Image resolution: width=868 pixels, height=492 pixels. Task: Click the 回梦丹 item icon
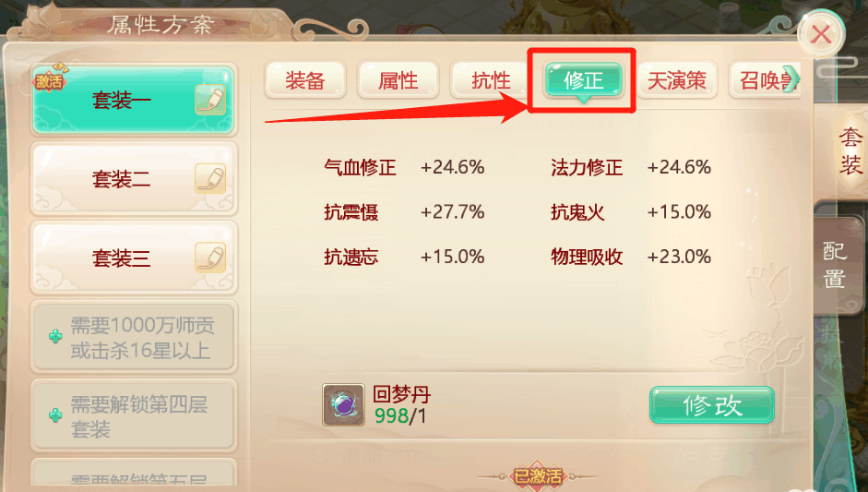point(343,405)
